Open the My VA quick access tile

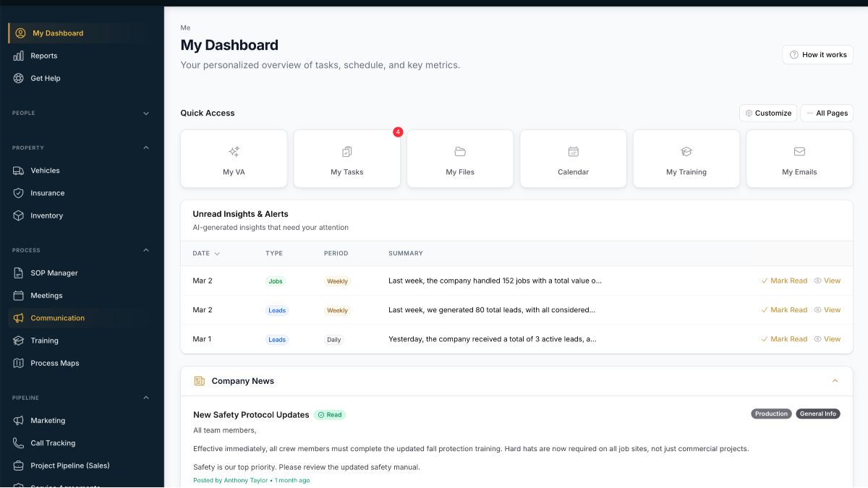click(x=234, y=152)
